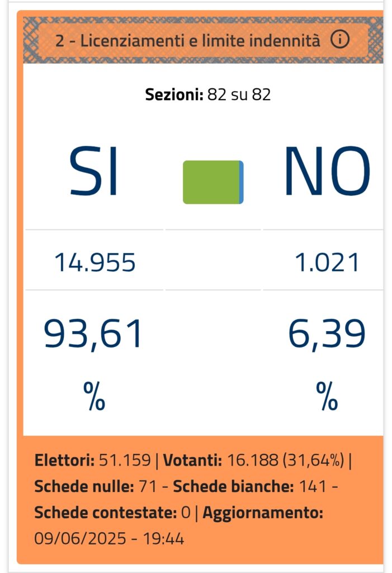Click the 'Sezioni: 82 su 82' text
The width and height of the screenshot is (392, 573).
[x=208, y=95]
